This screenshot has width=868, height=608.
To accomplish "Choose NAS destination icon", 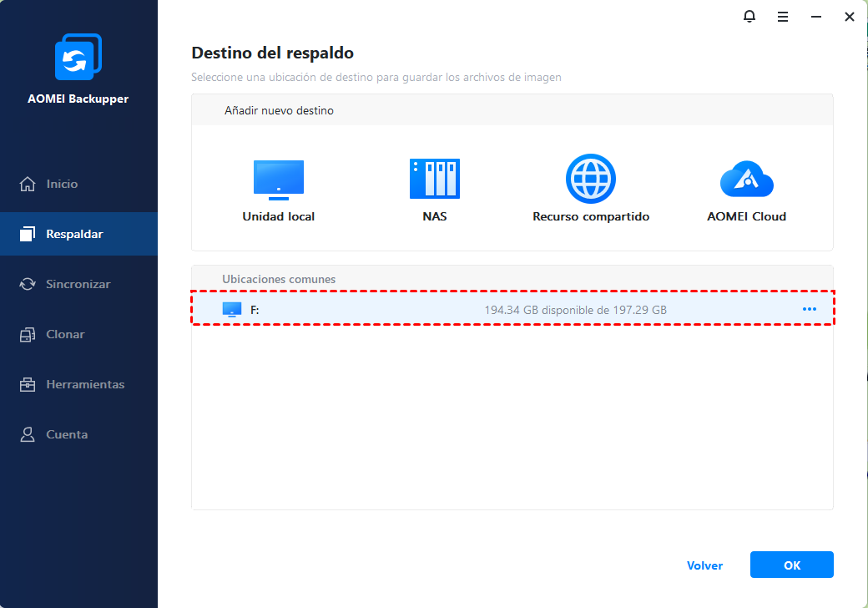I will (x=435, y=178).
